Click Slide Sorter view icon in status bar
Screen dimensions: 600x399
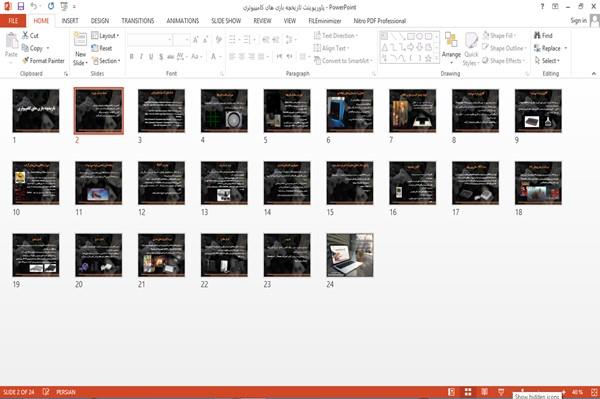coord(468,392)
